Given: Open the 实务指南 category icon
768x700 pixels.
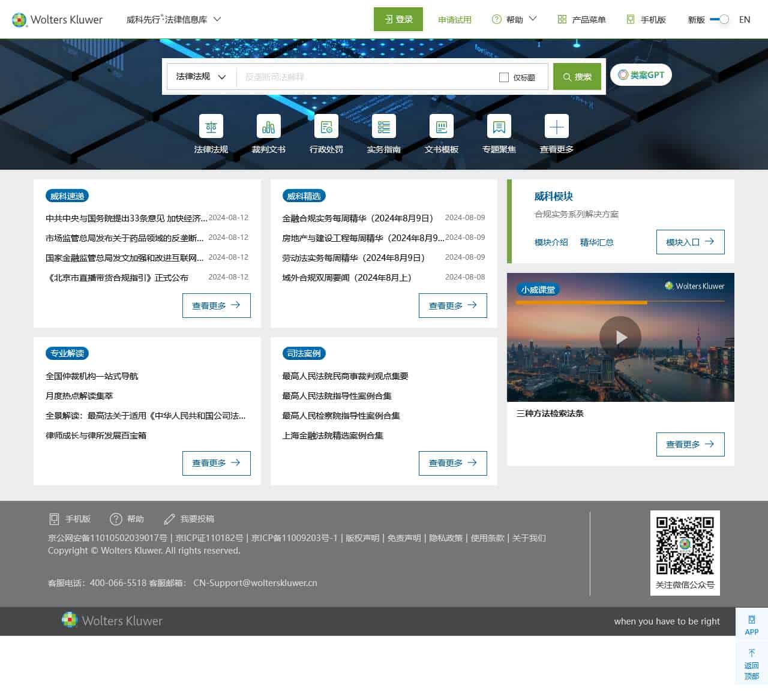Looking at the screenshot, I should [x=384, y=127].
